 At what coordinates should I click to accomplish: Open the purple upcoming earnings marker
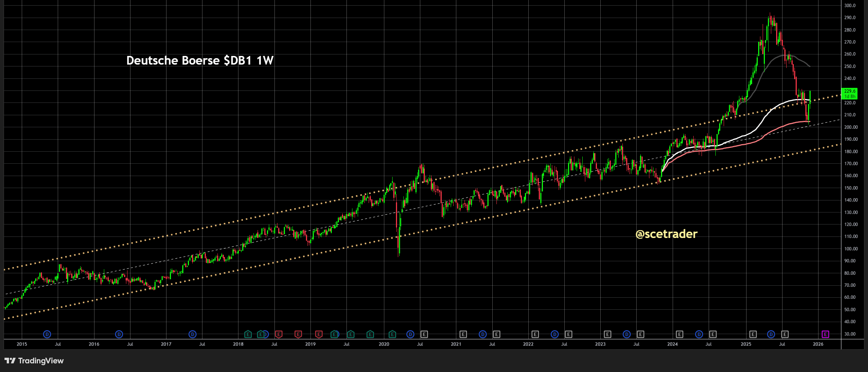coord(825,334)
